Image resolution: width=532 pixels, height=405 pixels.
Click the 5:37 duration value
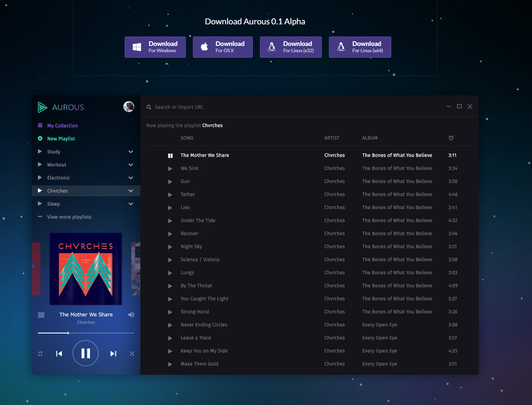pos(452,299)
